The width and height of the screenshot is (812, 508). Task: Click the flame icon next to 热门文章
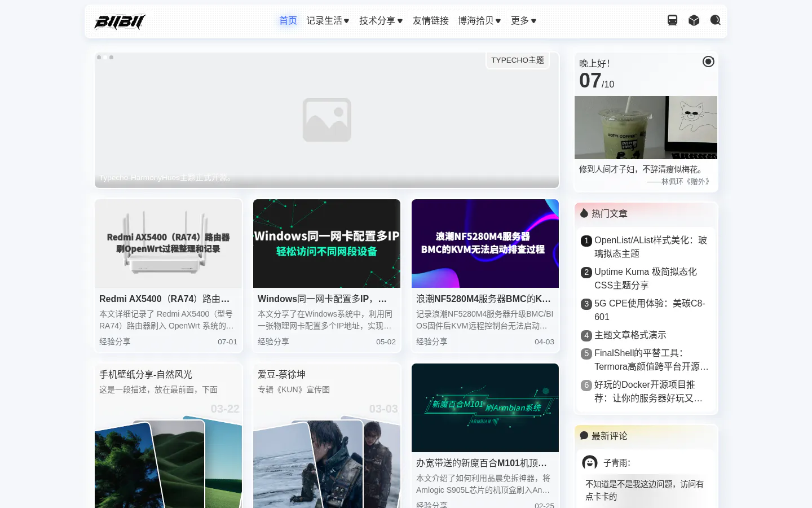(x=584, y=213)
